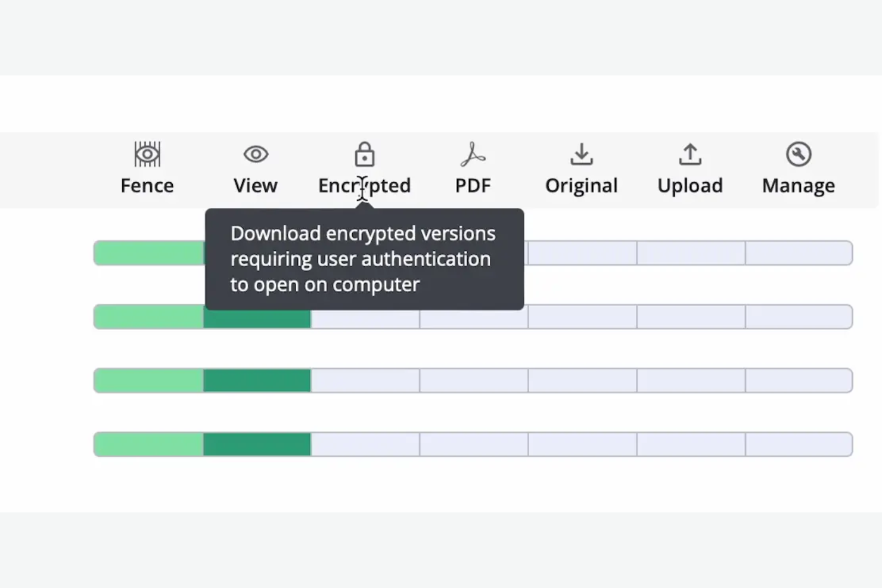The width and height of the screenshot is (882, 588).
Task: Click the dark green segment in the second bar
Action: [256, 316]
